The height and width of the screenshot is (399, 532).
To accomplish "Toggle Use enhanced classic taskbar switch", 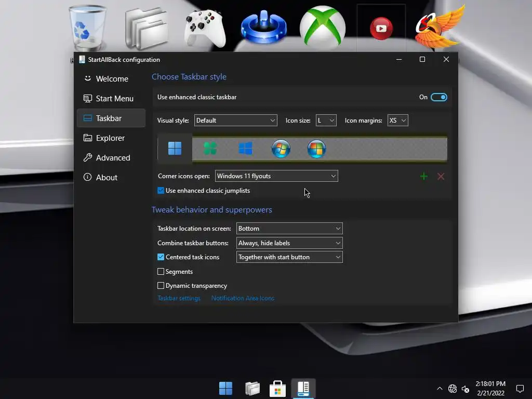I will 438,97.
